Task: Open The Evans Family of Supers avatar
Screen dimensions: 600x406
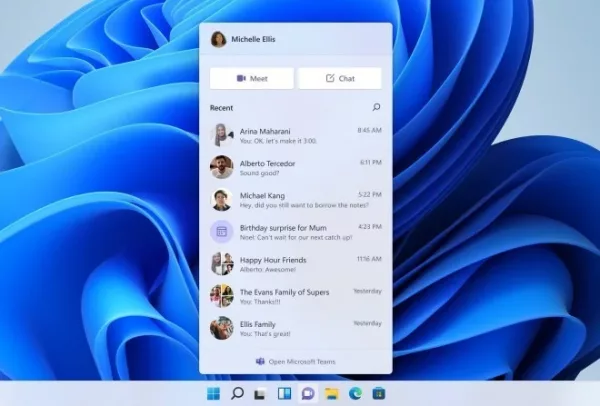Action: click(x=222, y=296)
